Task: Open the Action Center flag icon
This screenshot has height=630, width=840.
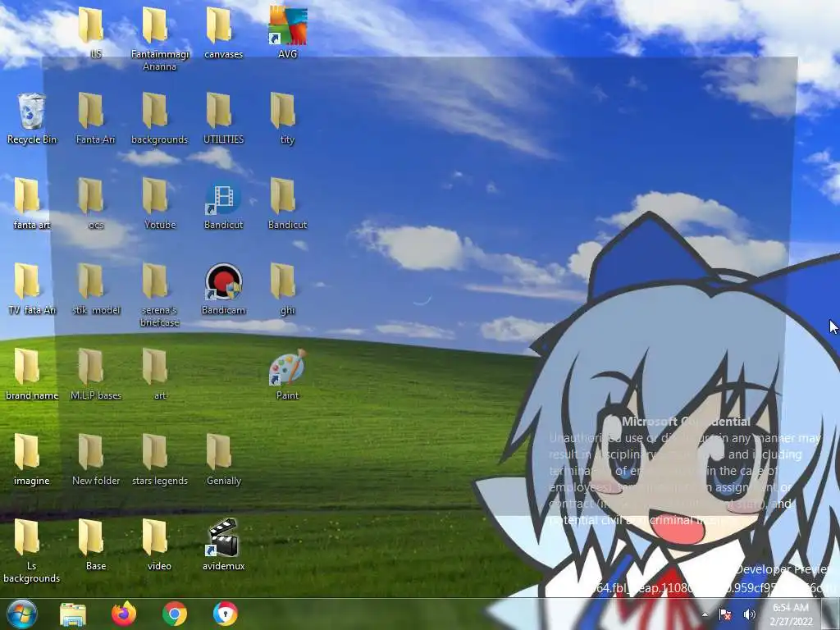Action: pyautogui.click(x=725, y=614)
